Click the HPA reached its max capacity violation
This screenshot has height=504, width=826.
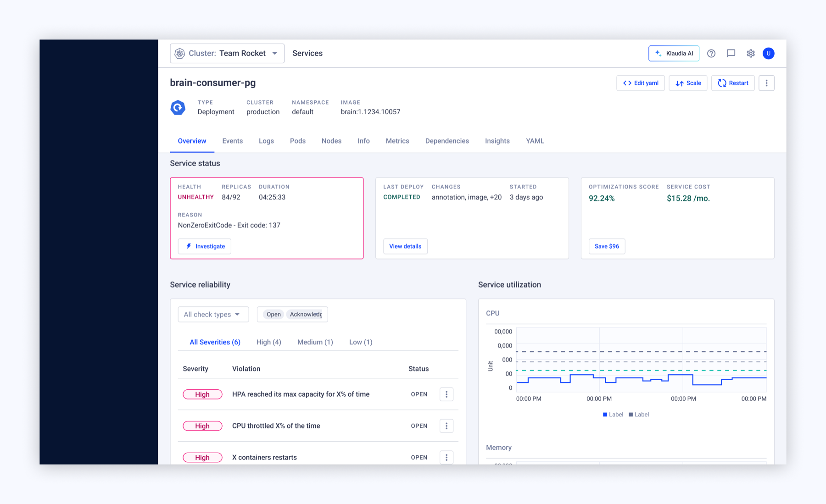coord(301,394)
